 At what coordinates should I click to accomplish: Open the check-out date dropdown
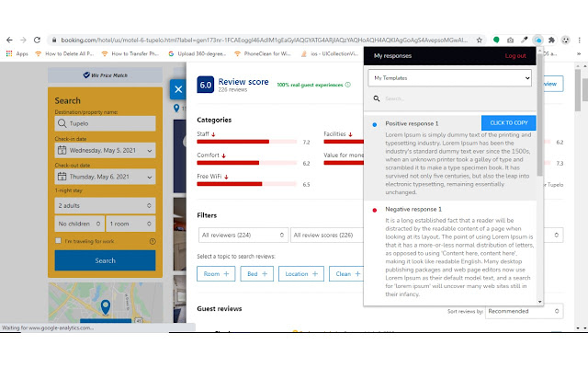(x=105, y=177)
